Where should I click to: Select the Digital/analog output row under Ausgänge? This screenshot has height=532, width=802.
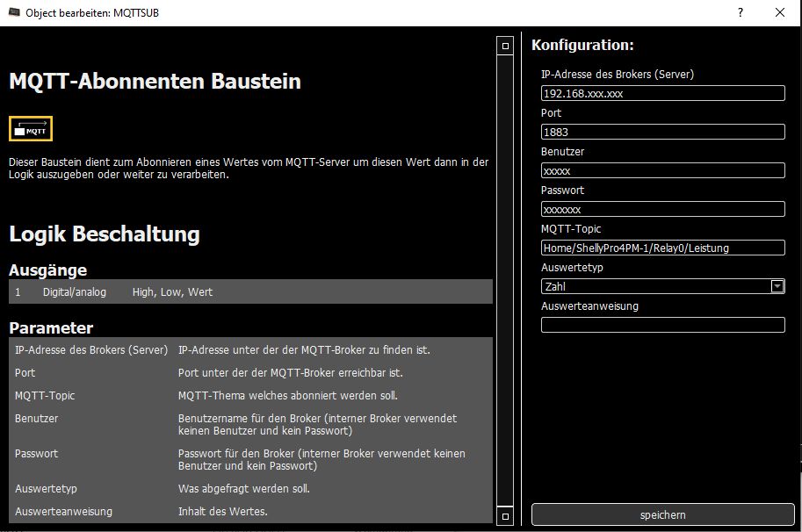[250, 291]
